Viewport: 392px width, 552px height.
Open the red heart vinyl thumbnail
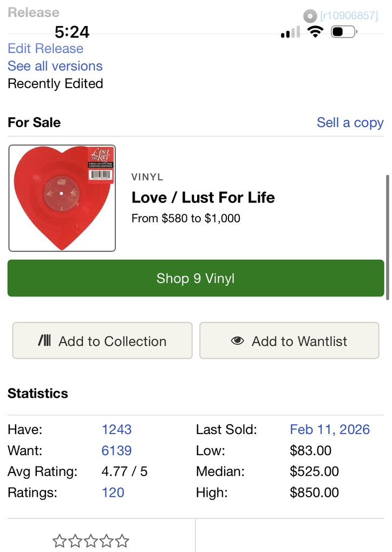click(x=62, y=198)
